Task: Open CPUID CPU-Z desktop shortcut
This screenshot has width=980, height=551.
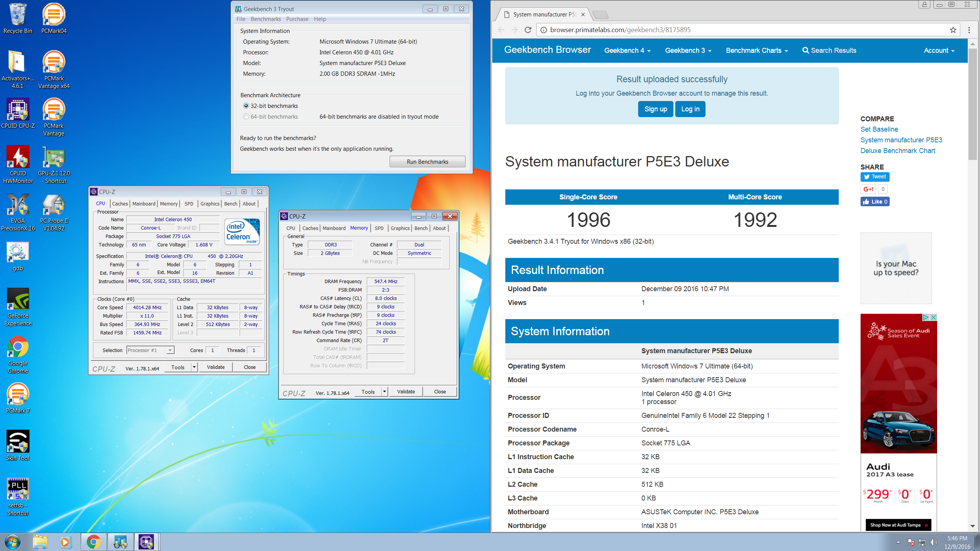Action: (x=18, y=114)
